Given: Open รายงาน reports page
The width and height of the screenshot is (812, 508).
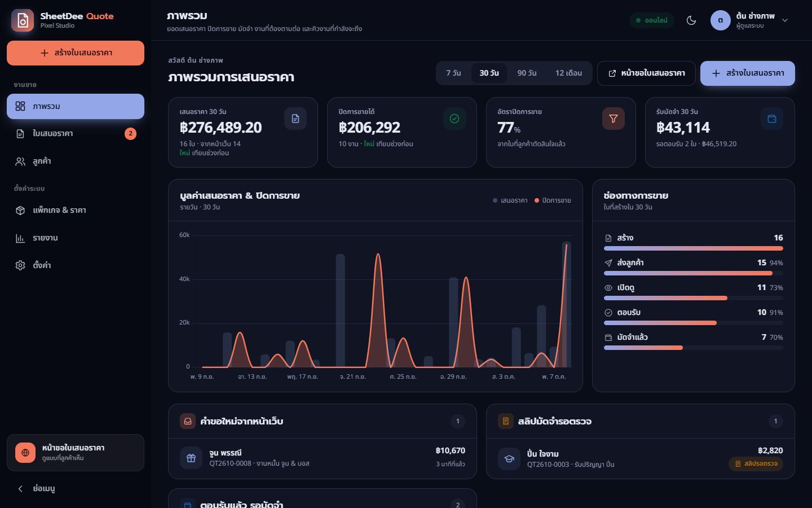Looking at the screenshot, I should 76,238.
